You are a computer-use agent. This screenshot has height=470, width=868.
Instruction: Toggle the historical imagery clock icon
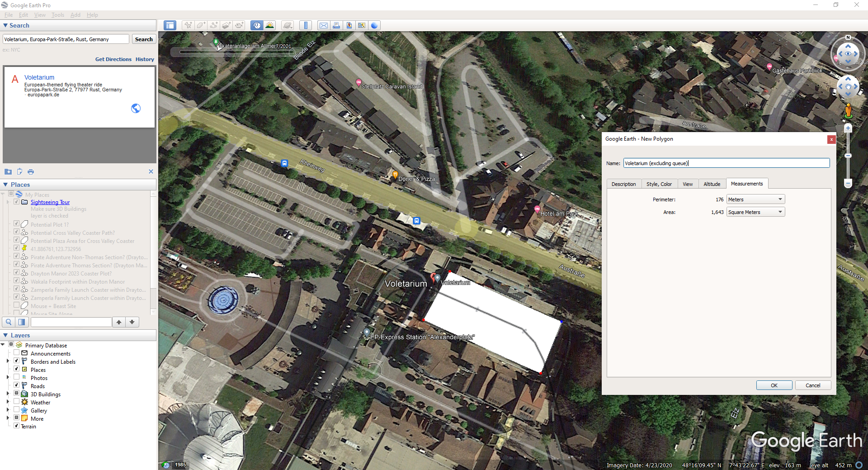(257, 25)
